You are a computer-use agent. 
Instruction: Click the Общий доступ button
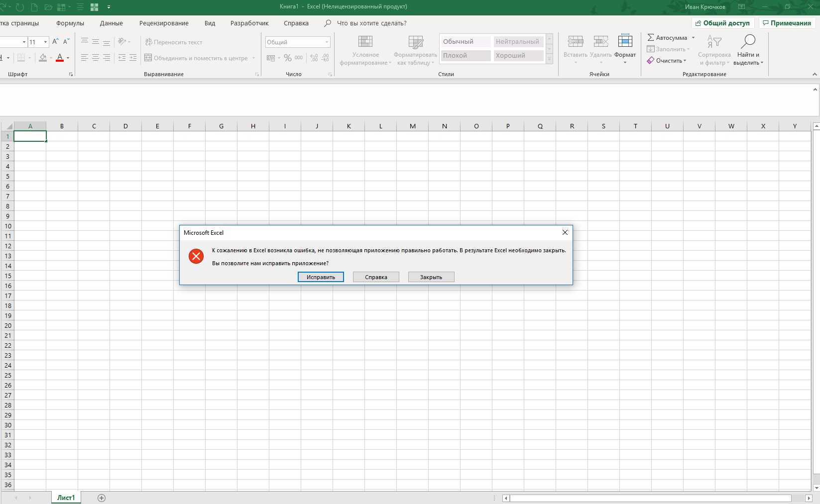click(723, 23)
